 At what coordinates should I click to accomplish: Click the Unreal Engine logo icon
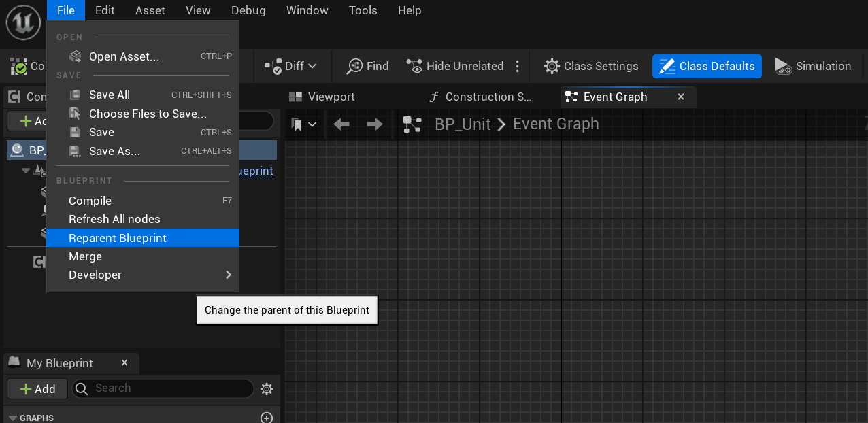[24, 22]
